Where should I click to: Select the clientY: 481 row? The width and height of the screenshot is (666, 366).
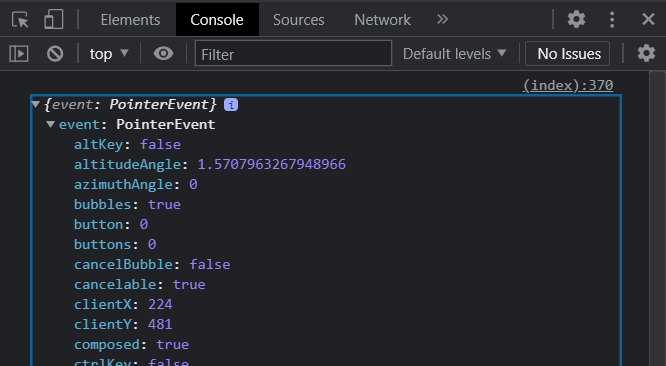pyautogui.click(x=123, y=324)
